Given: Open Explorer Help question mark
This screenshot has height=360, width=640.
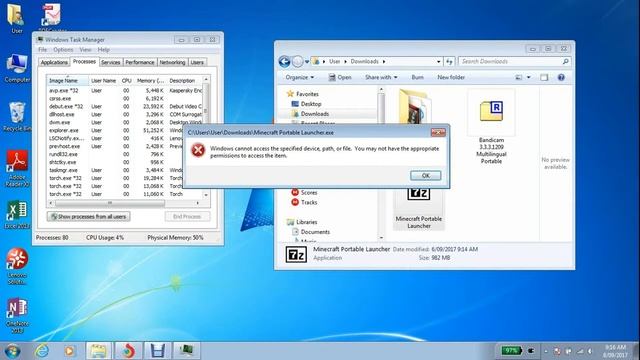Looking at the screenshot, I should 561,77.
